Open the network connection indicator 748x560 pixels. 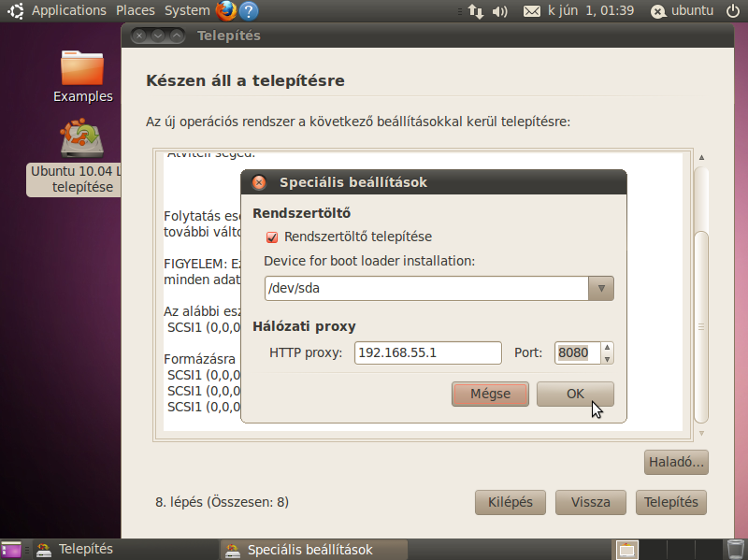click(x=476, y=11)
